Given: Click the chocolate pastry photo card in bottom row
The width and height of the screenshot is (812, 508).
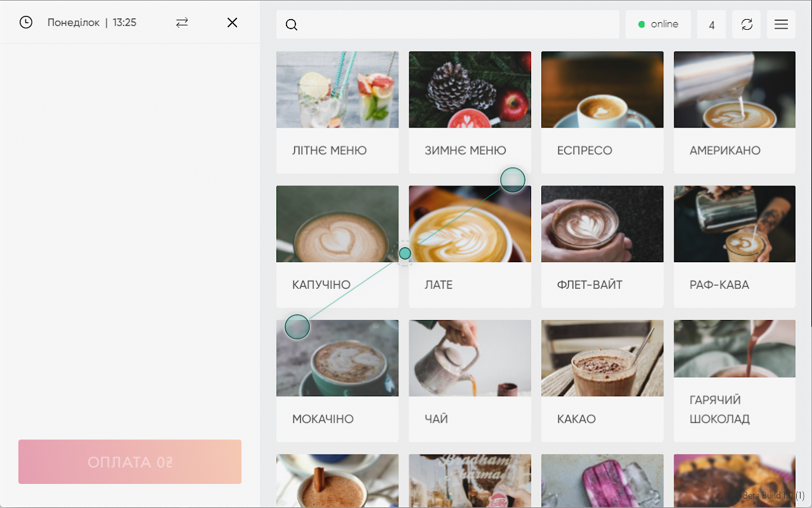Looking at the screenshot, I should pos(734,481).
